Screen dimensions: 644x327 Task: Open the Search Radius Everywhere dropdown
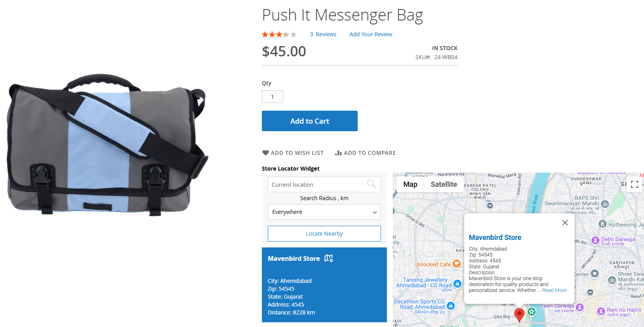[x=324, y=212]
